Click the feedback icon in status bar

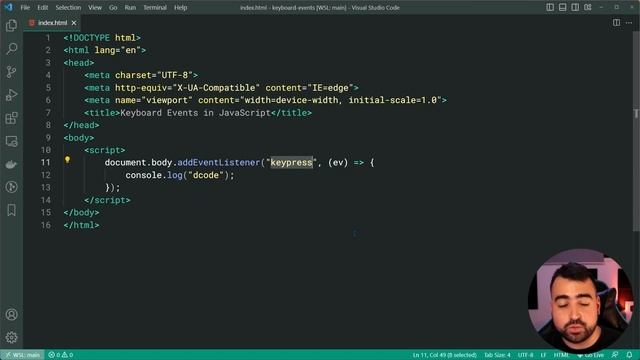[615, 355]
